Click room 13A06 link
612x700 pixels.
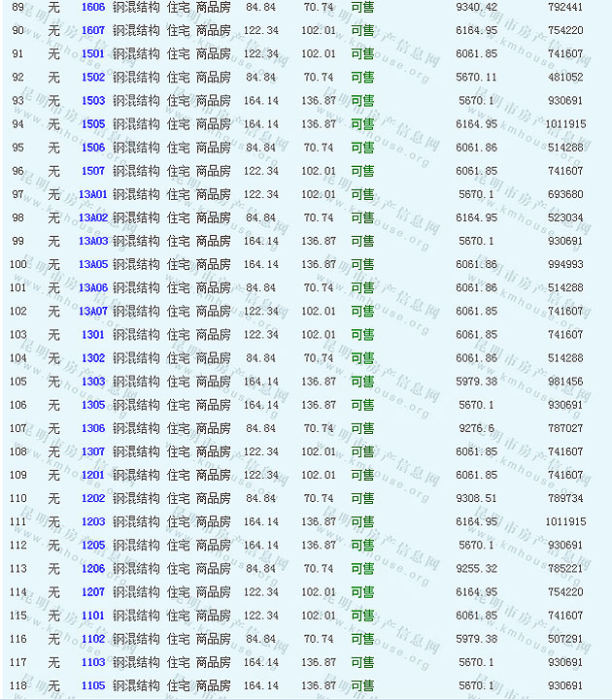[x=93, y=287]
